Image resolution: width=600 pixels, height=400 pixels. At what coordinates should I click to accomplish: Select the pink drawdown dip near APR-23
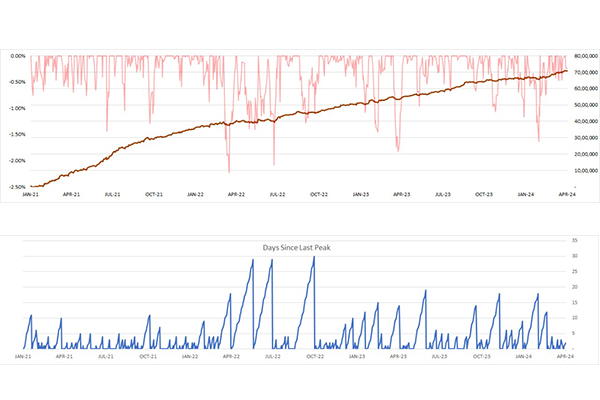coord(398,150)
